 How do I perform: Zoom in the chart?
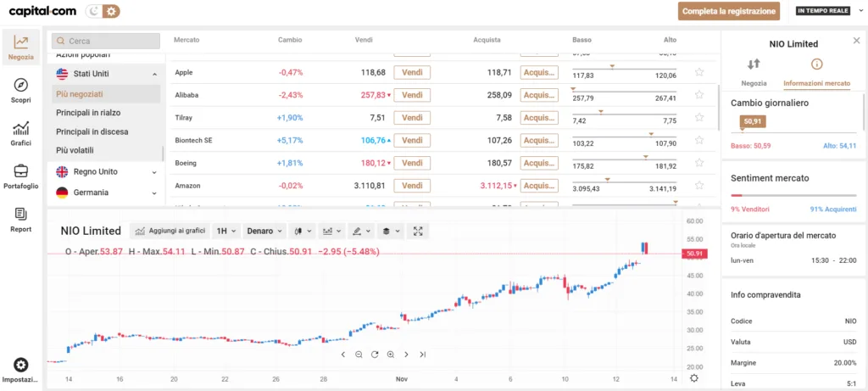click(x=391, y=355)
